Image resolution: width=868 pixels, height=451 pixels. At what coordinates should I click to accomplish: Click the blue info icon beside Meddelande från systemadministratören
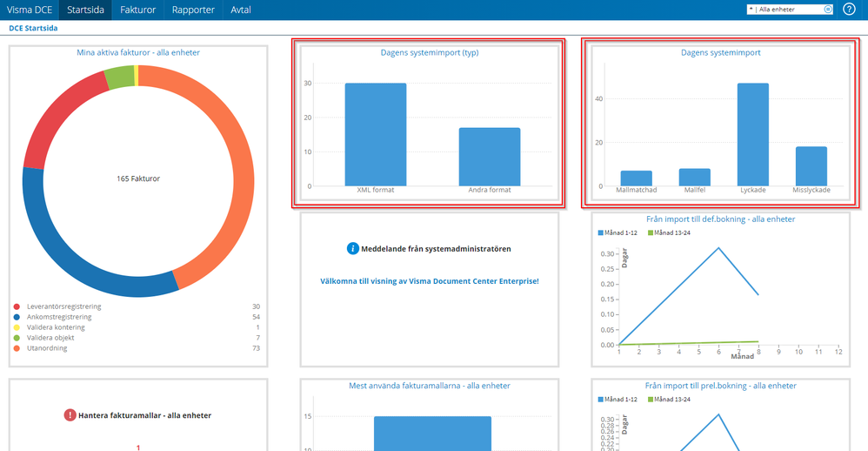(352, 249)
